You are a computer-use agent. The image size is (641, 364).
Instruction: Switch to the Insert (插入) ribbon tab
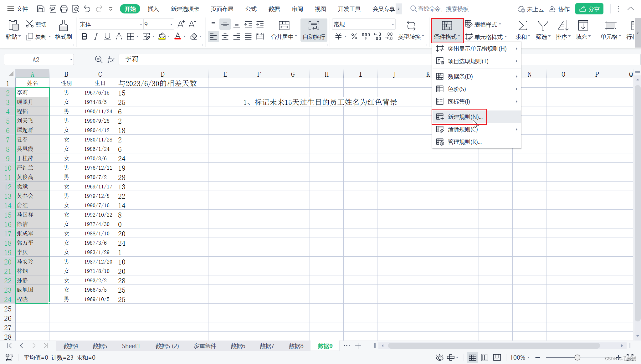tap(153, 9)
